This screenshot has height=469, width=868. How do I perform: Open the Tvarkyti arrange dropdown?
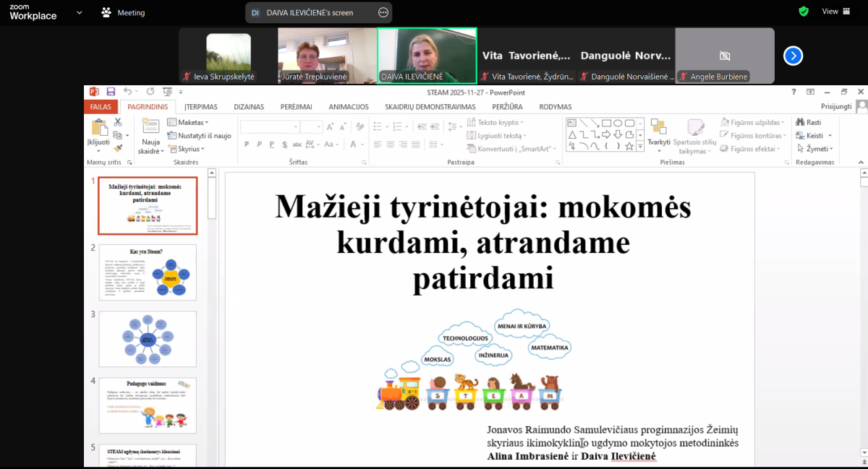tap(658, 133)
